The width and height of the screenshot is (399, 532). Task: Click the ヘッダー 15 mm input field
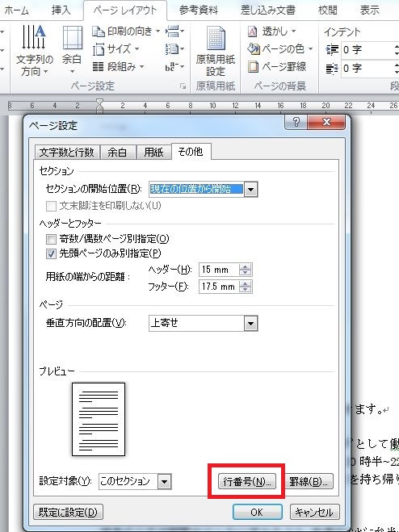220,270
